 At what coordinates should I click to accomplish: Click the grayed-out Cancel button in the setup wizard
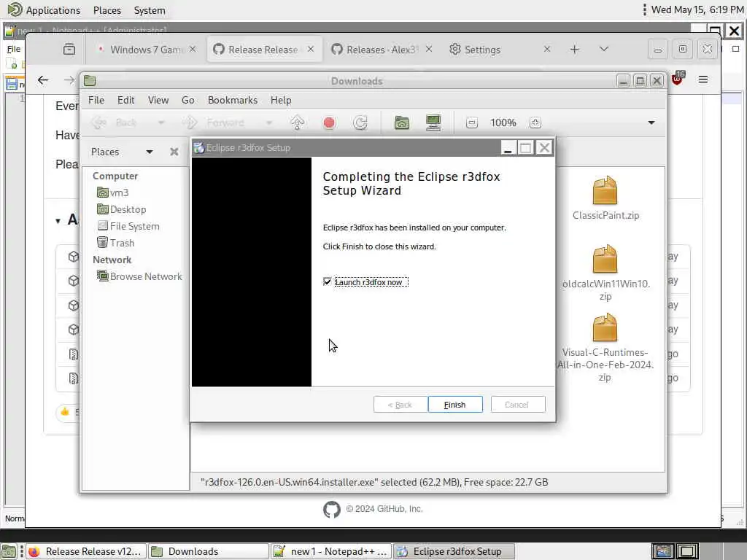517,405
